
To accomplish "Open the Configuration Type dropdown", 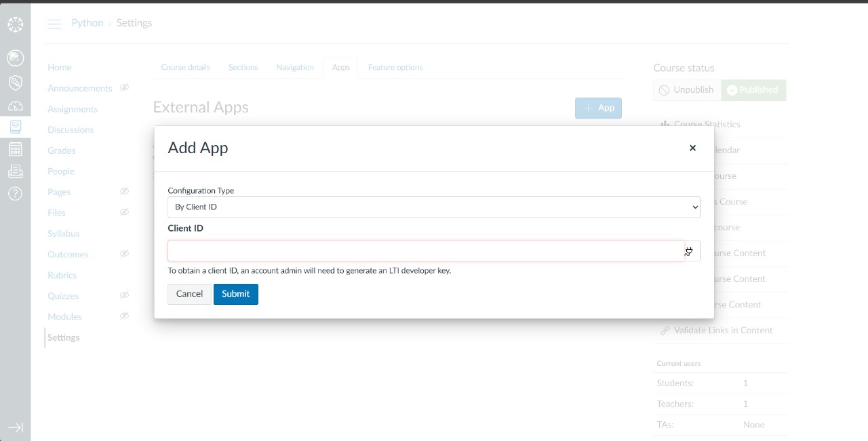I will pyautogui.click(x=434, y=207).
